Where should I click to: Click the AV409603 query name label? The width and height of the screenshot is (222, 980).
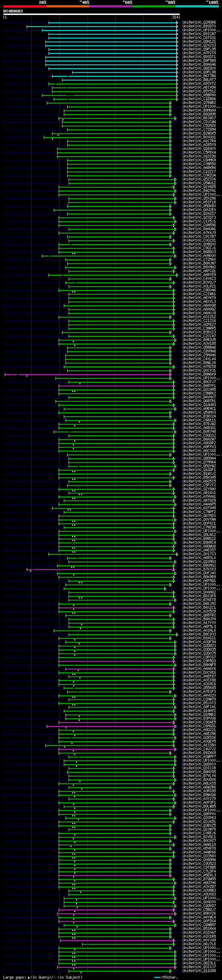click(x=13, y=11)
